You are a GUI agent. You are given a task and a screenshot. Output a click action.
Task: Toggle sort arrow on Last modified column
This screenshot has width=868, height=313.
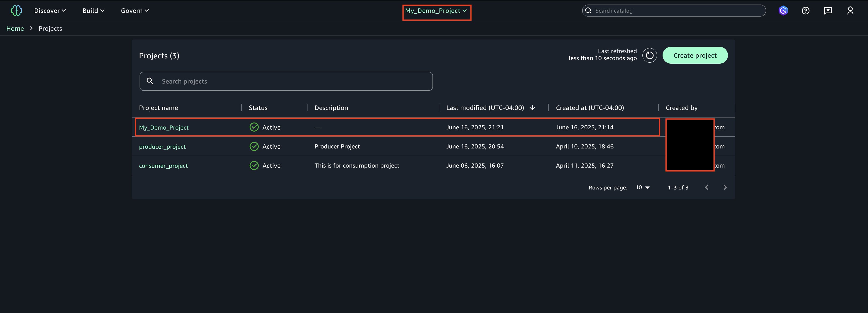coord(532,108)
